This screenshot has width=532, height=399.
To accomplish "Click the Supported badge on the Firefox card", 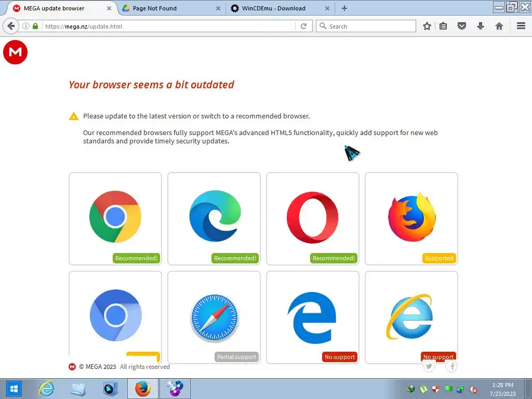I will pos(439,258).
